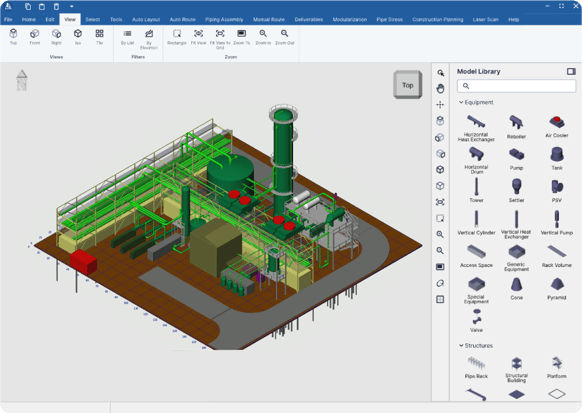Click the Fit View ribbon button

point(198,37)
